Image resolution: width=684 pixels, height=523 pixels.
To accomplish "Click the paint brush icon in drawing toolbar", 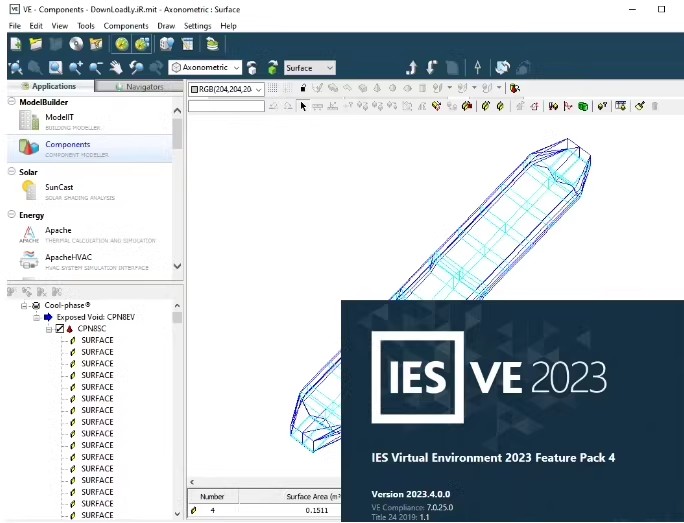I will pos(640,106).
